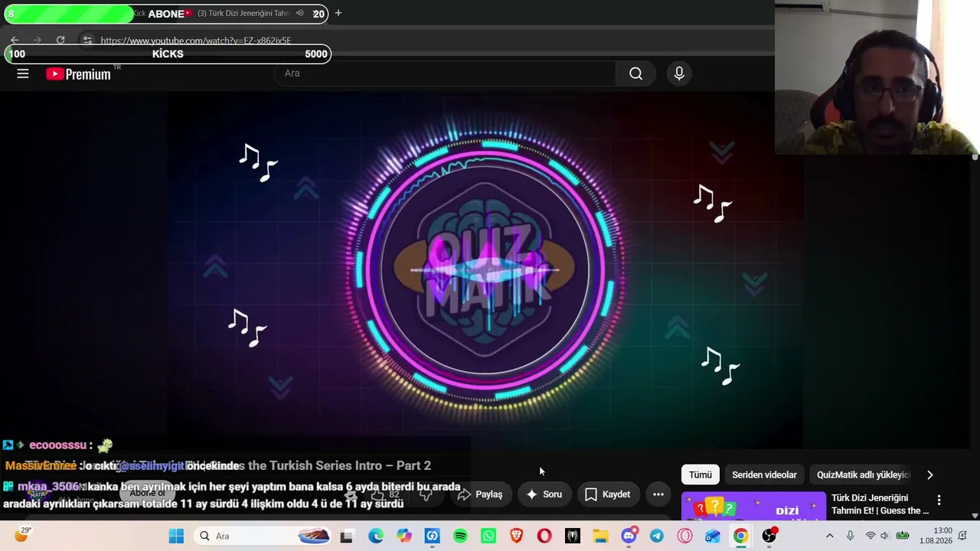The image size is (980, 551).
Task: Focus the YouTube Ara search field
Action: coord(444,73)
